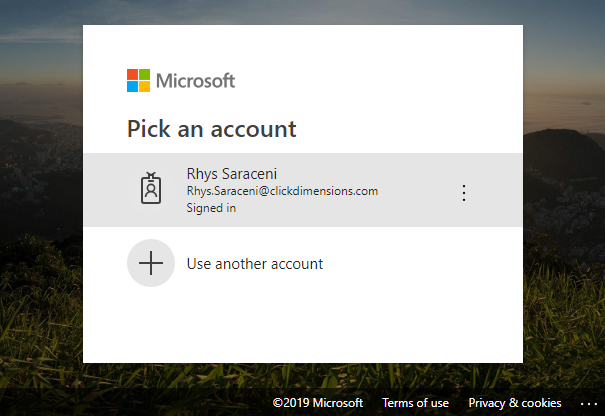This screenshot has height=416, width=605.
Task: Open the Terms of use link
Action: click(x=416, y=403)
